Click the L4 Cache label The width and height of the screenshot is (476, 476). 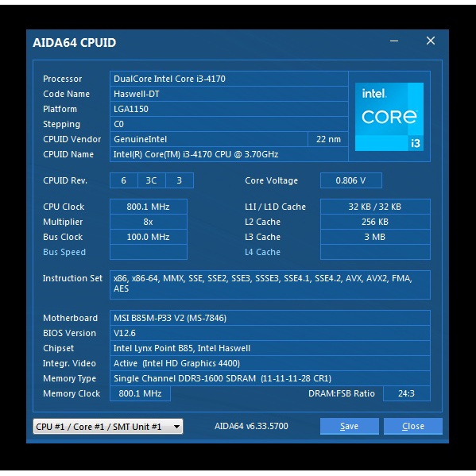tap(262, 252)
